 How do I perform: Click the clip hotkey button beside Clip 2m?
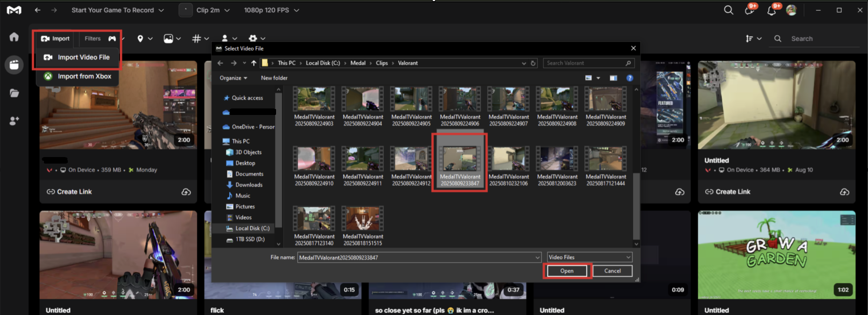click(x=186, y=10)
